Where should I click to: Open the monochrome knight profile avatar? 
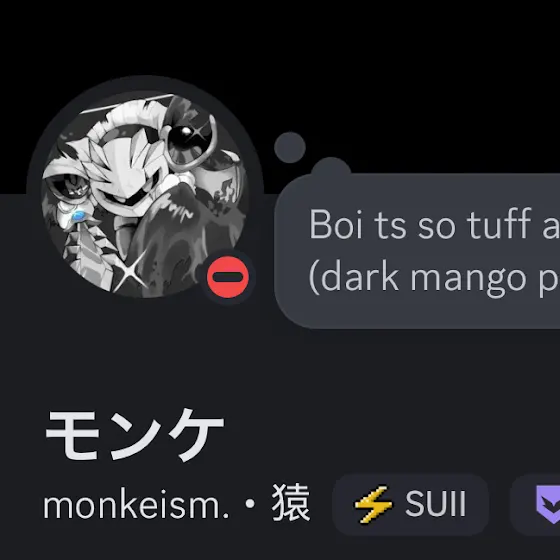(x=145, y=194)
